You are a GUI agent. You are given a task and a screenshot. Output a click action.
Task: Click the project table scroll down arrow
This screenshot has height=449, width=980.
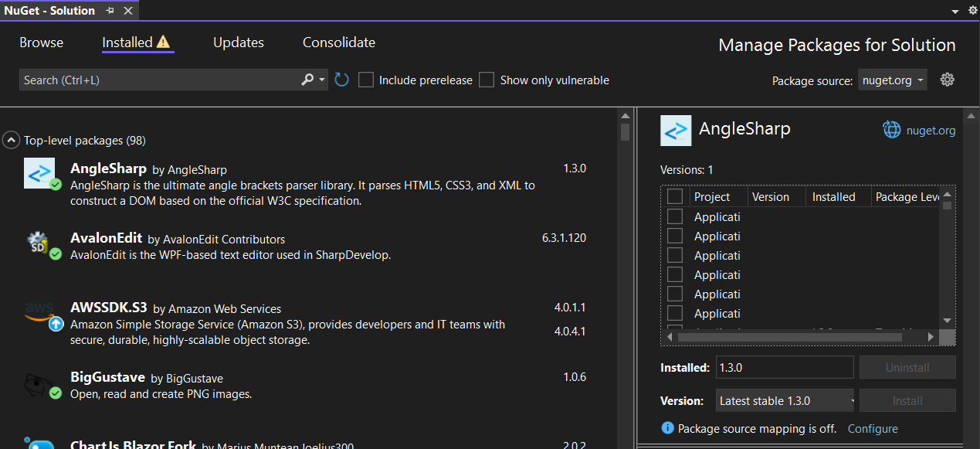pos(948,320)
